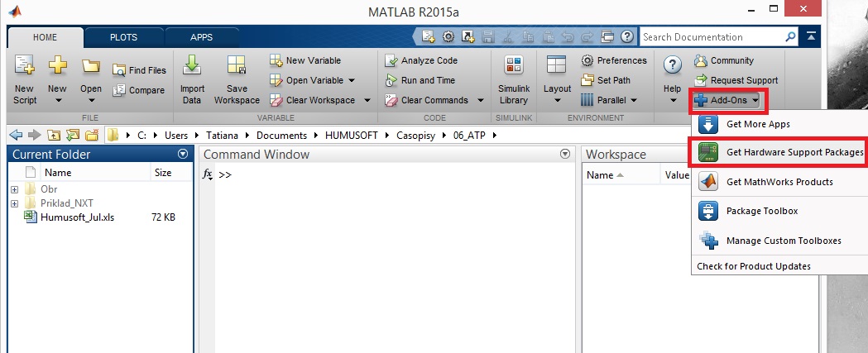Expand the Obr folder
Image resolution: width=868 pixels, height=353 pixels.
(x=14, y=189)
